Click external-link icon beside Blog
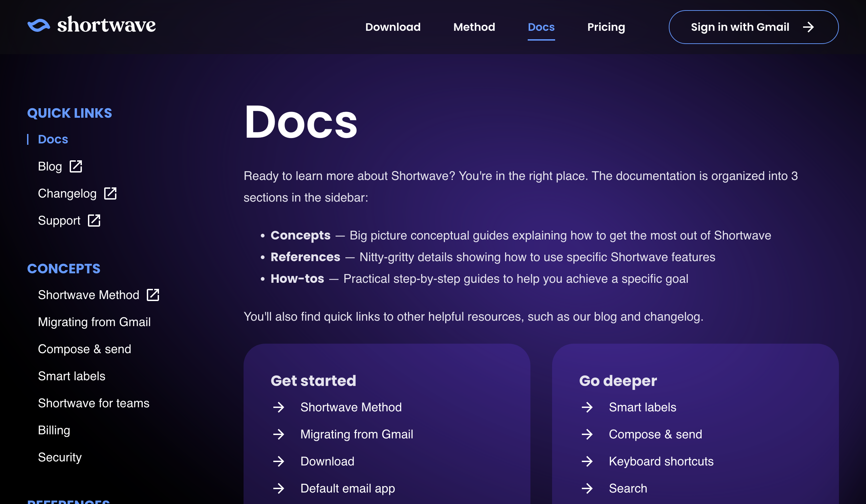This screenshot has width=866, height=504. [75, 166]
